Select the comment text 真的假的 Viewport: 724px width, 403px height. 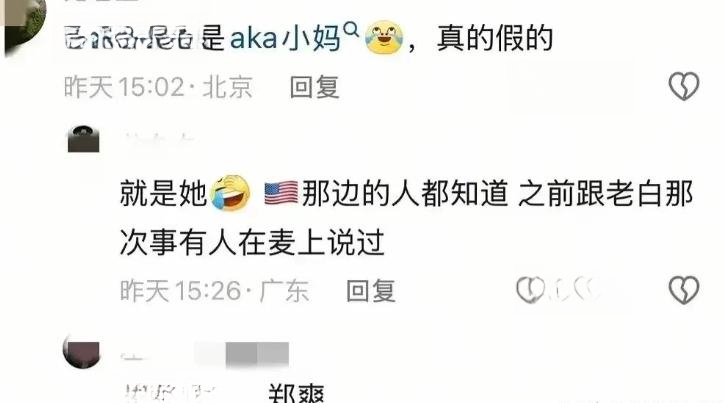click(x=495, y=38)
